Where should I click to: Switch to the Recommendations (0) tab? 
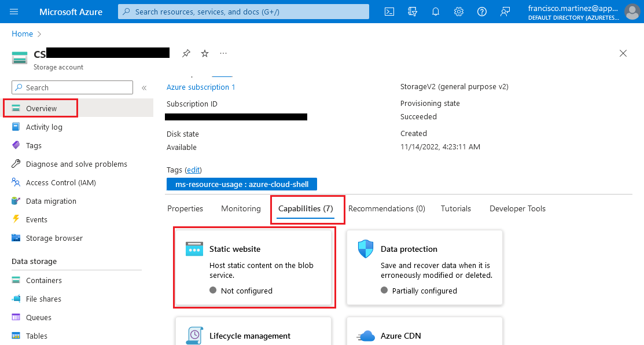pyautogui.click(x=387, y=208)
